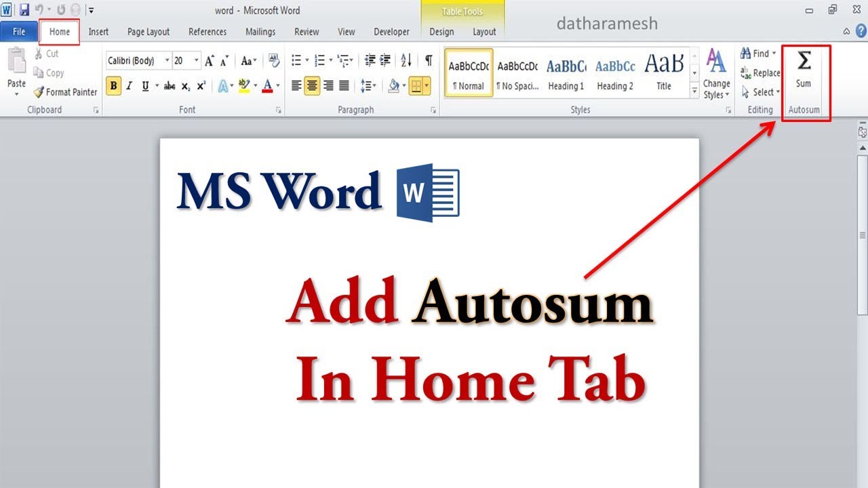Customize the Quick Access Toolbar dropdown

92,10
